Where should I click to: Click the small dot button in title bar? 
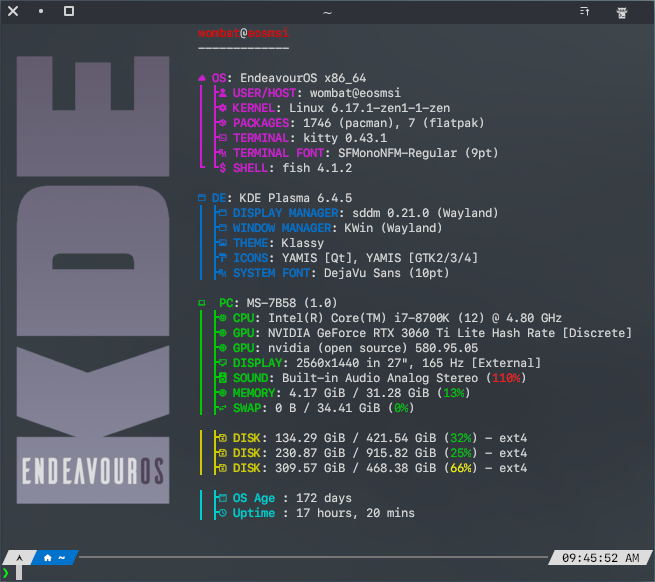click(x=41, y=12)
